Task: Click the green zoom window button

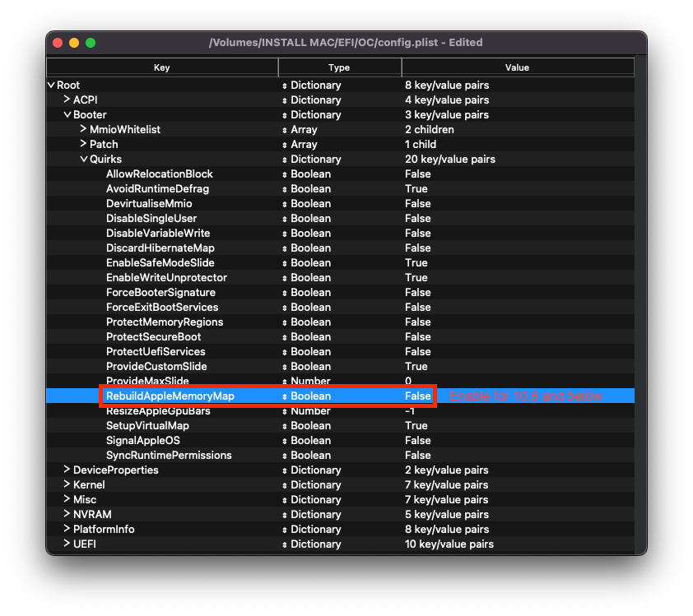Action: click(x=91, y=43)
